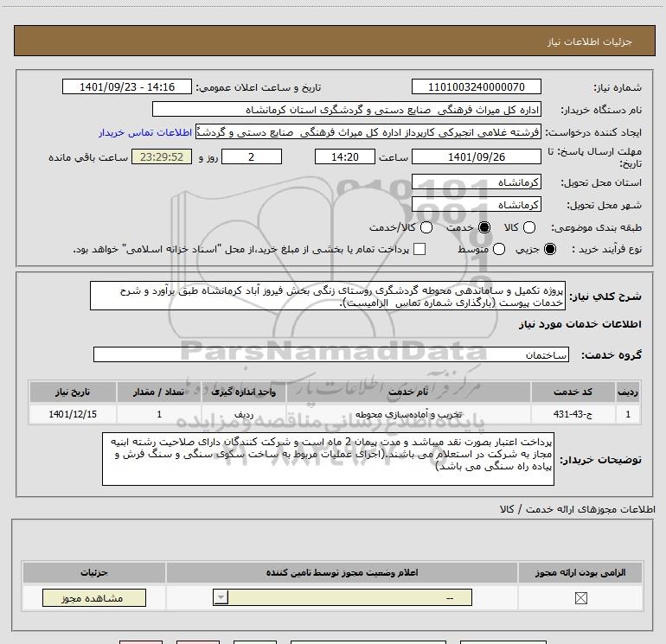The height and width of the screenshot is (644, 666).
Task: Select the کالا/خدمت radio button
Action: click(x=426, y=227)
